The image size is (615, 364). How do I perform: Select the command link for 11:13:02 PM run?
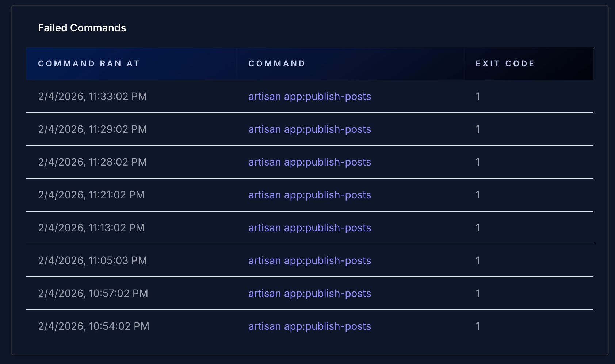(x=309, y=228)
